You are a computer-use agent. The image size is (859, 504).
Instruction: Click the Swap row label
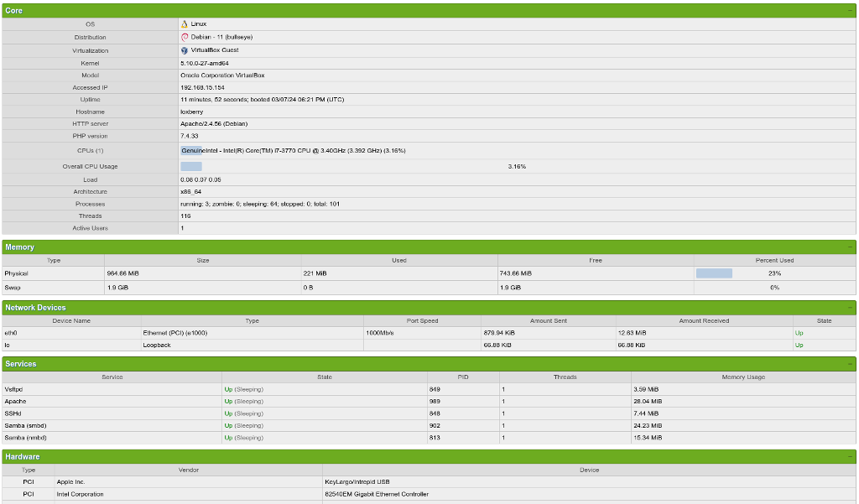pos(13,288)
